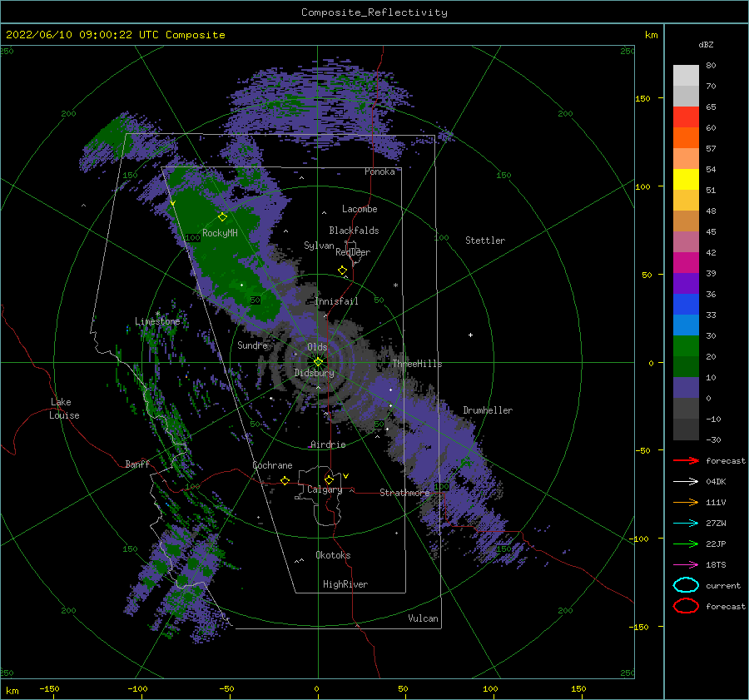Click the white plus marker below Stettler
The height and width of the screenshot is (700, 749).
470,335
